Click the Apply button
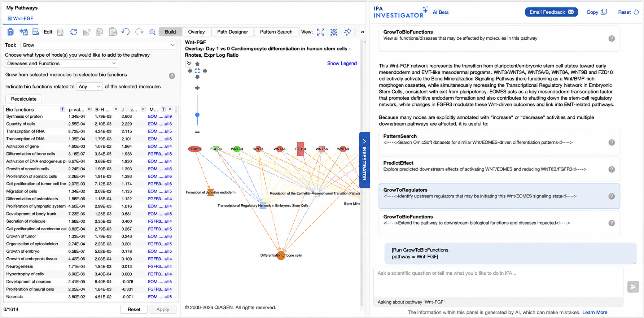Image resolution: width=644 pixels, height=318 pixels. point(163,309)
